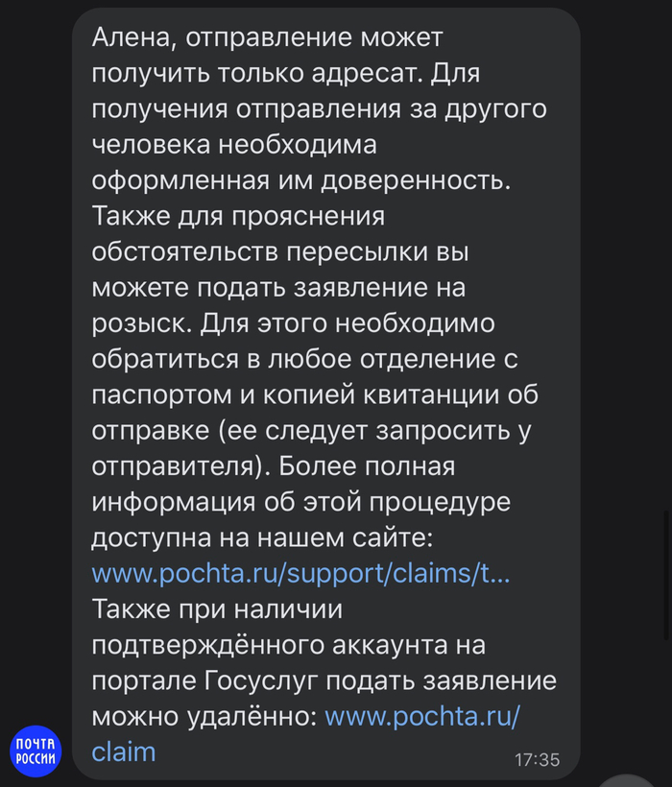Click the word "квитанции" in the message
The width and height of the screenshot is (672, 787).
pyautogui.click(x=416, y=395)
